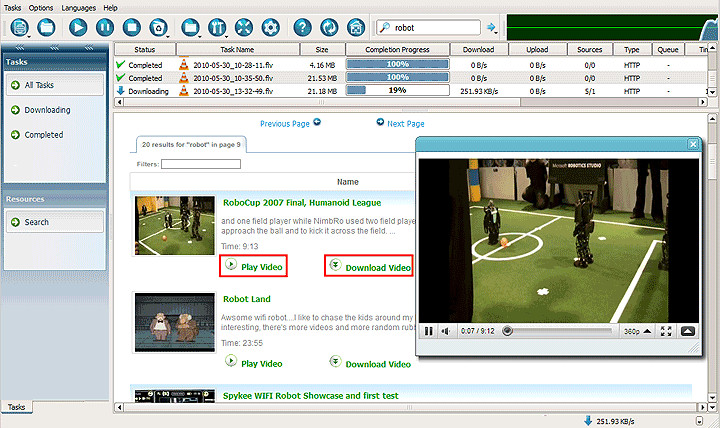Open settings via the gear icon
The height and width of the screenshot is (428, 720).
(270, 28)
